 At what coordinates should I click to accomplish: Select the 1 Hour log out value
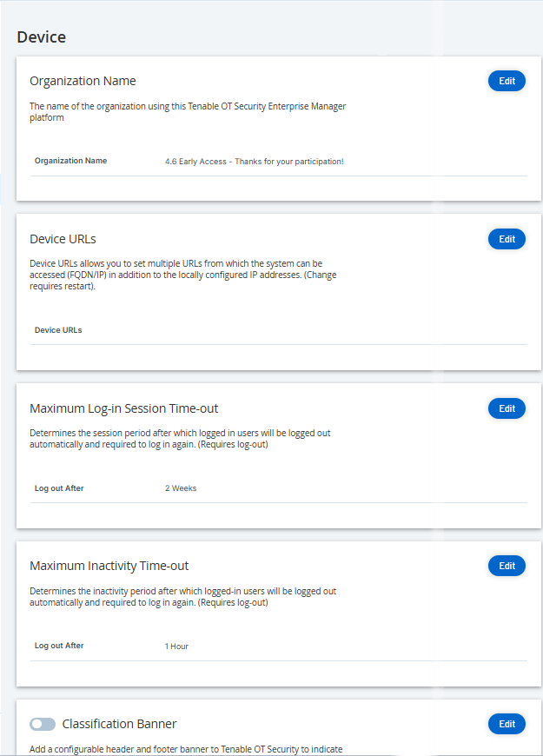click(x=176, y=647)
